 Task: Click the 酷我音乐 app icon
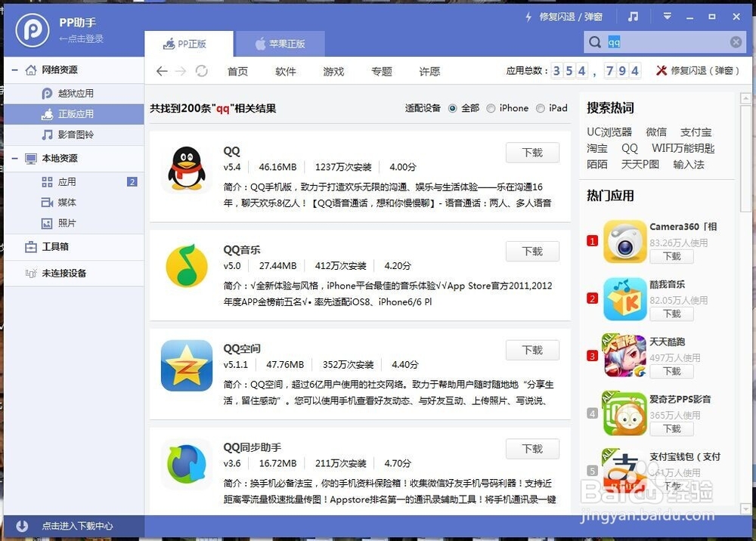click(625, 298)
